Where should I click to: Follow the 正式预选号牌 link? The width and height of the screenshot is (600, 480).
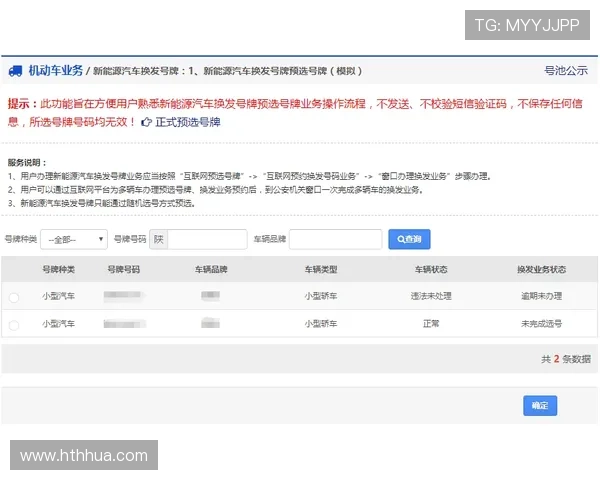point(188,122)
